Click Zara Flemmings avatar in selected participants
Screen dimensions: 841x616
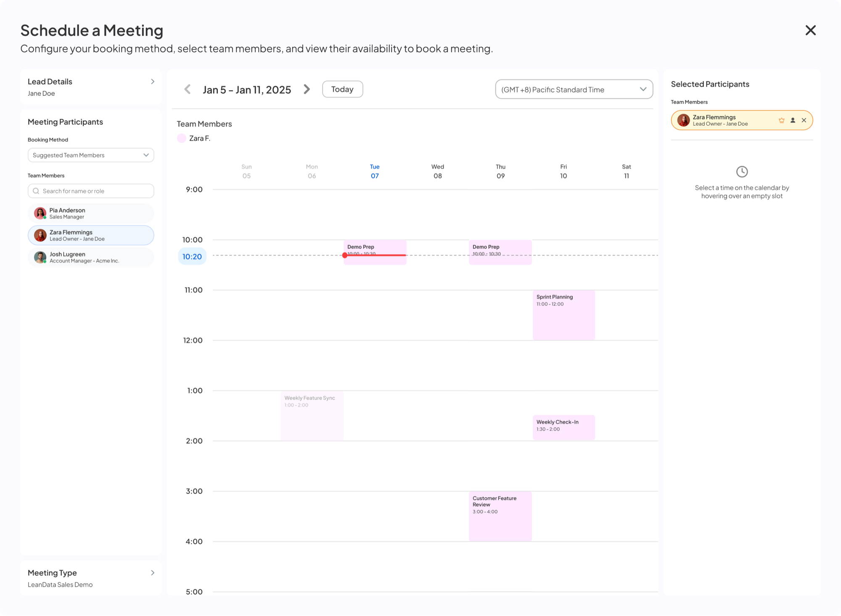[683, 120]
